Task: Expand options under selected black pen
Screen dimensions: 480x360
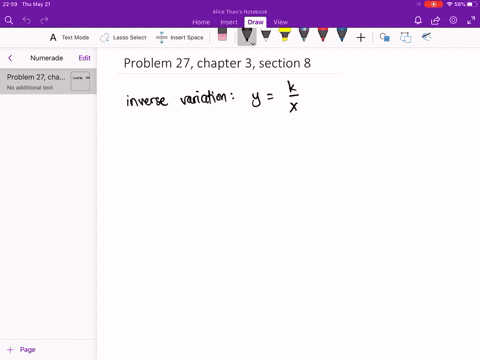Action: click(253, 44)
